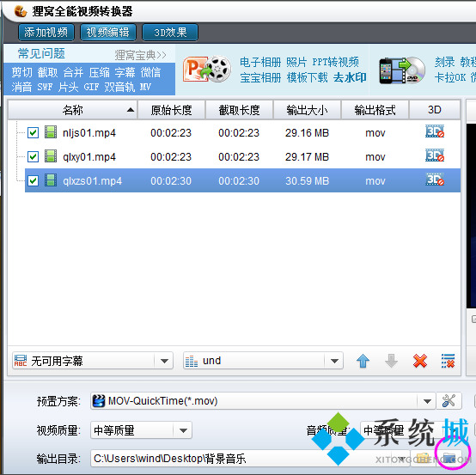Click the 截取 help link
This screenshot has height=475, width=476.
pos(47,72)
